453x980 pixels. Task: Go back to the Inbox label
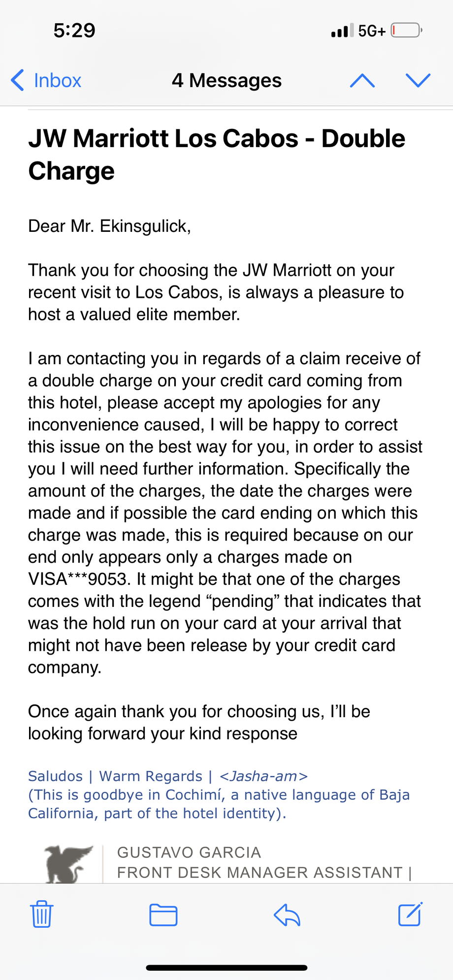tap(57, 80)
